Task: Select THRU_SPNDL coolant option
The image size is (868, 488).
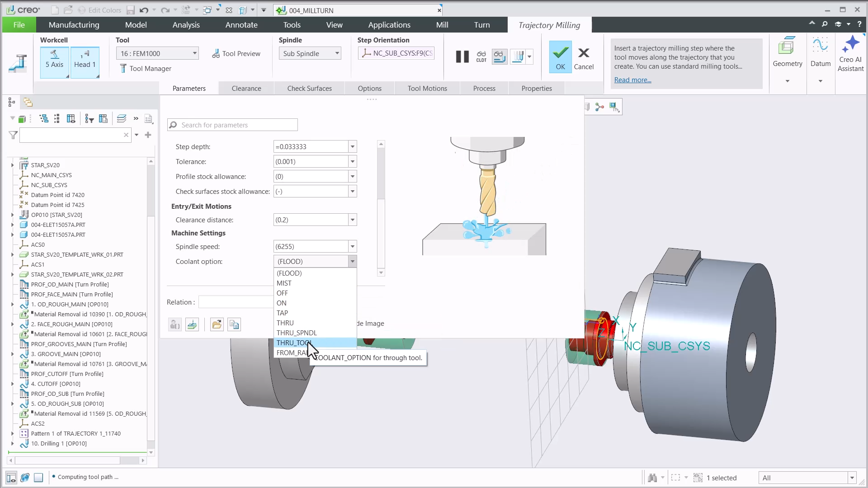Action: point(315,333)
